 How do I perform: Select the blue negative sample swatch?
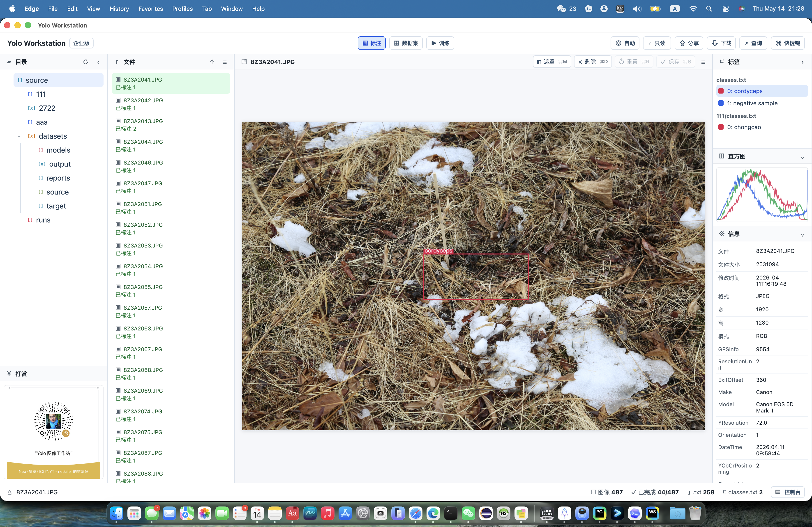click(x=721, y=103)
